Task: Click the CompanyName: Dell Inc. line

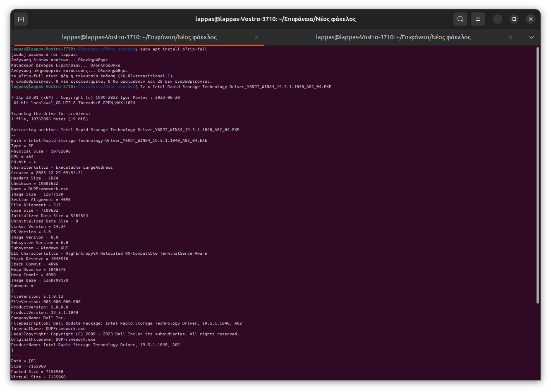Action: [38, 318]
